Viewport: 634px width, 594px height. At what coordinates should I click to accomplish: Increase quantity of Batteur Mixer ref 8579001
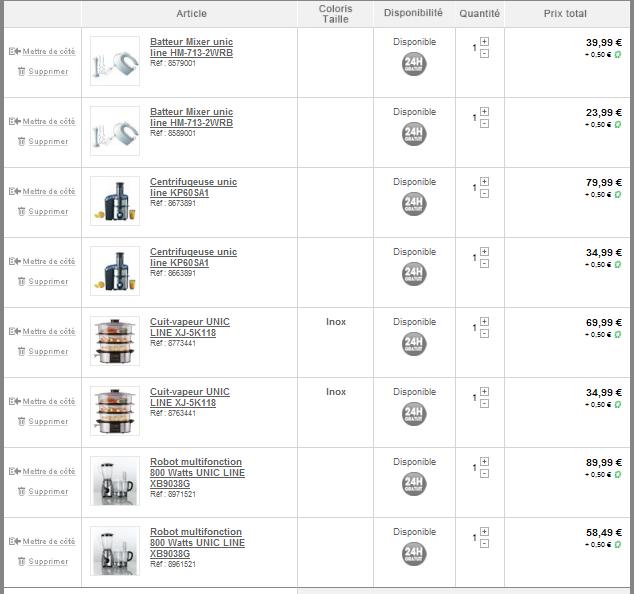coord(484,42)
